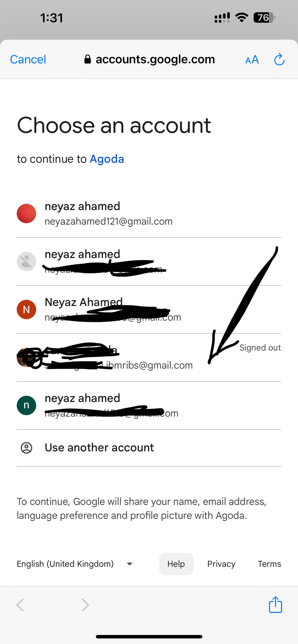
Task: Select the neyazahamed121@gmail.com account
Action: click(149, 214)
